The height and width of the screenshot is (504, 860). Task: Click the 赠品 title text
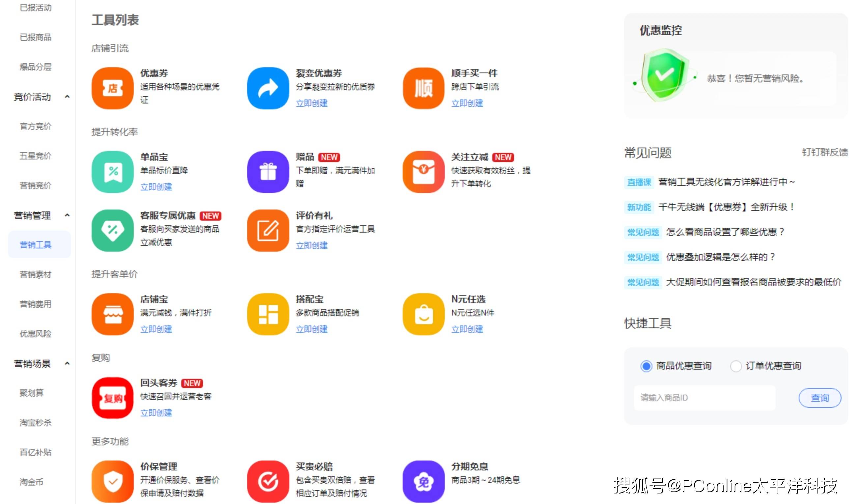click(x=305, y=157)
